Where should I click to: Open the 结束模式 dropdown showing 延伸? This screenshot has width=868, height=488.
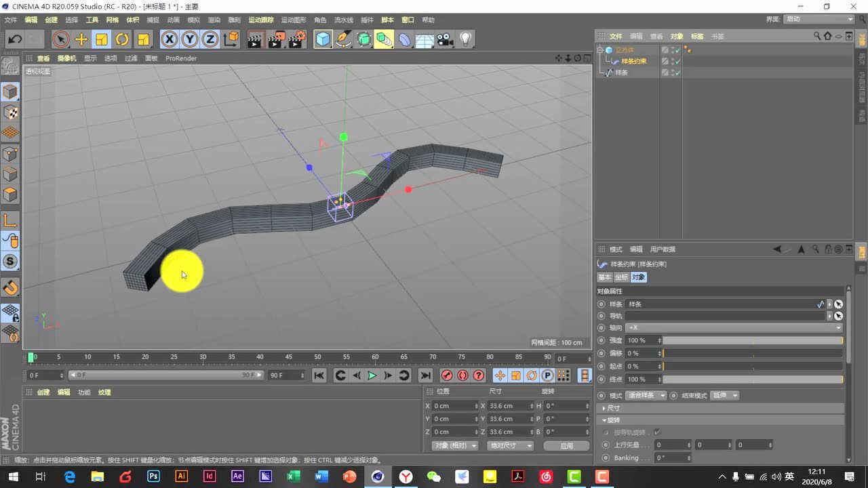click(x=724, y=395)
